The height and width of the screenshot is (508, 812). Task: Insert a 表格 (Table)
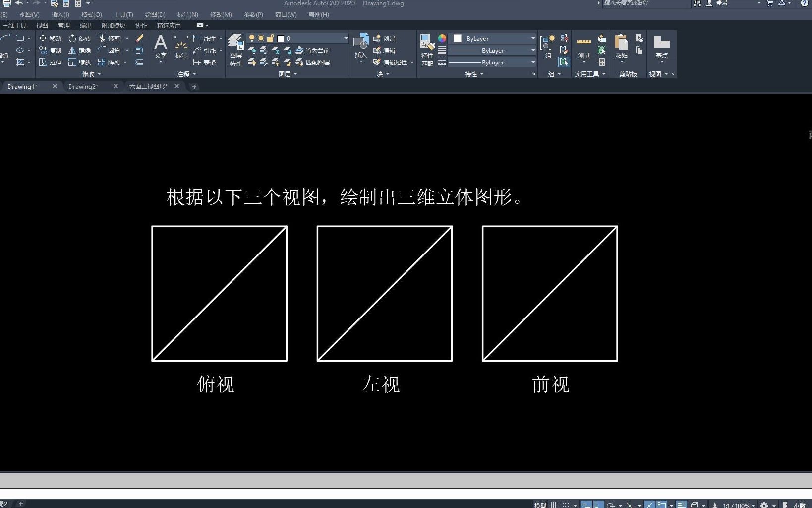[x=205, y=62]
